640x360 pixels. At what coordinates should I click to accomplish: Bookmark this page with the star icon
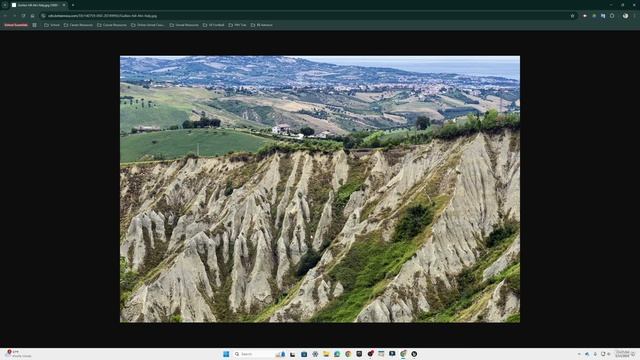572,16
